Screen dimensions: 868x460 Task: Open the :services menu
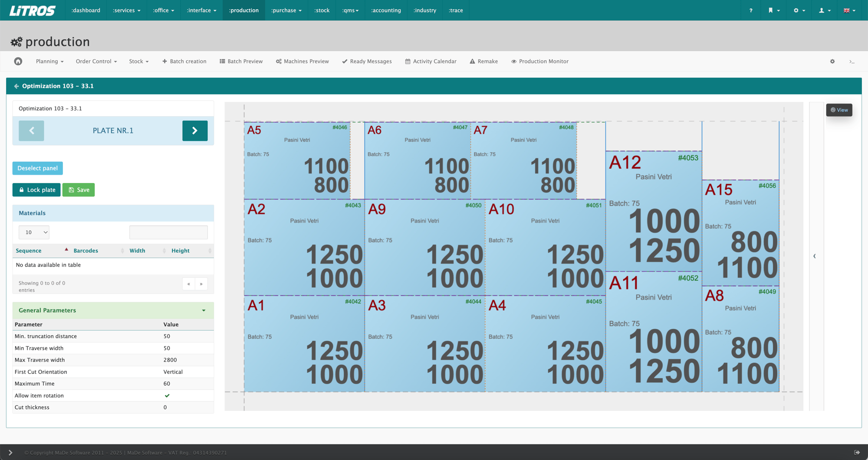(x=126, y=10)
